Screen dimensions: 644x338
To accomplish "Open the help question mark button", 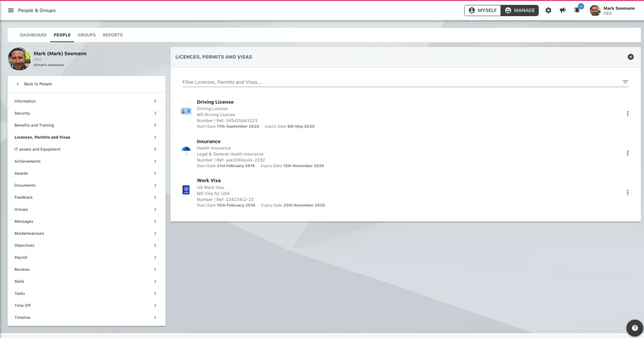I will 635,327.
